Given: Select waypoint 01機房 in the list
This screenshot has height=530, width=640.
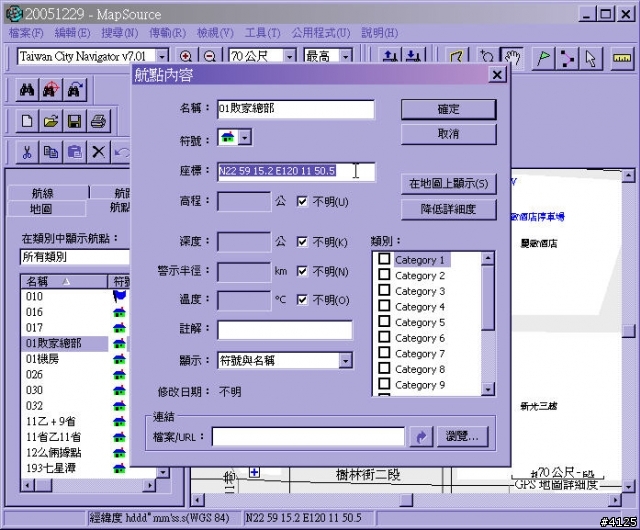Looking at the screenshot, I should click(x=42, y=359).
